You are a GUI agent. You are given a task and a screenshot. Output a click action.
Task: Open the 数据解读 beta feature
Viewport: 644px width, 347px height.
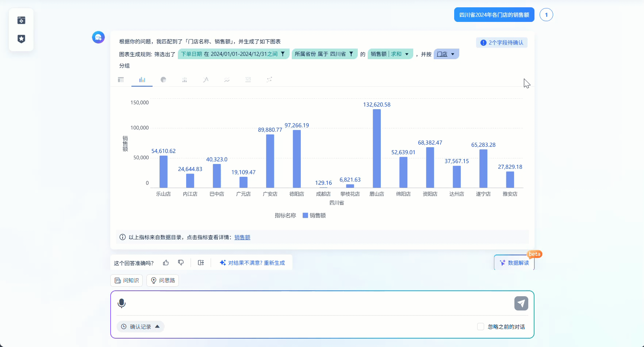click(514, 263)
